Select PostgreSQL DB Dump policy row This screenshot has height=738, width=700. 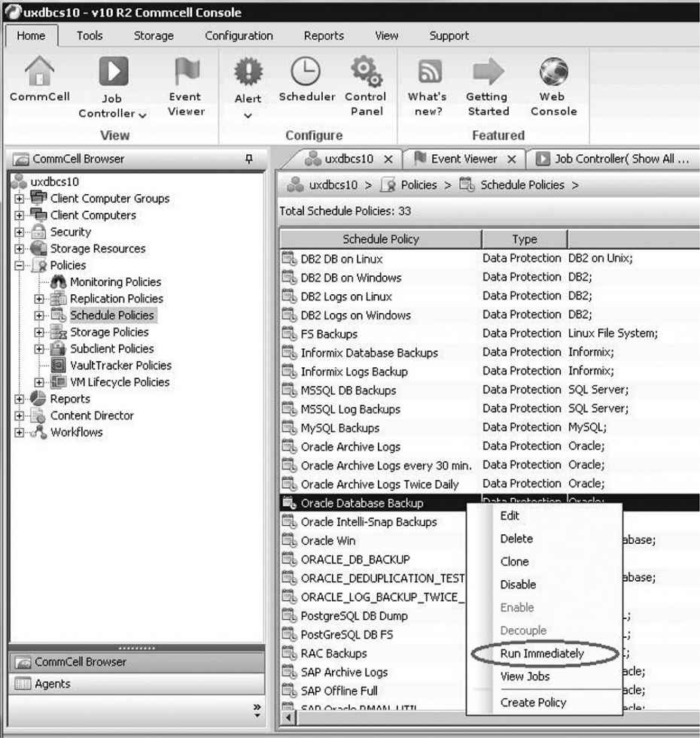tap(373, 615)
